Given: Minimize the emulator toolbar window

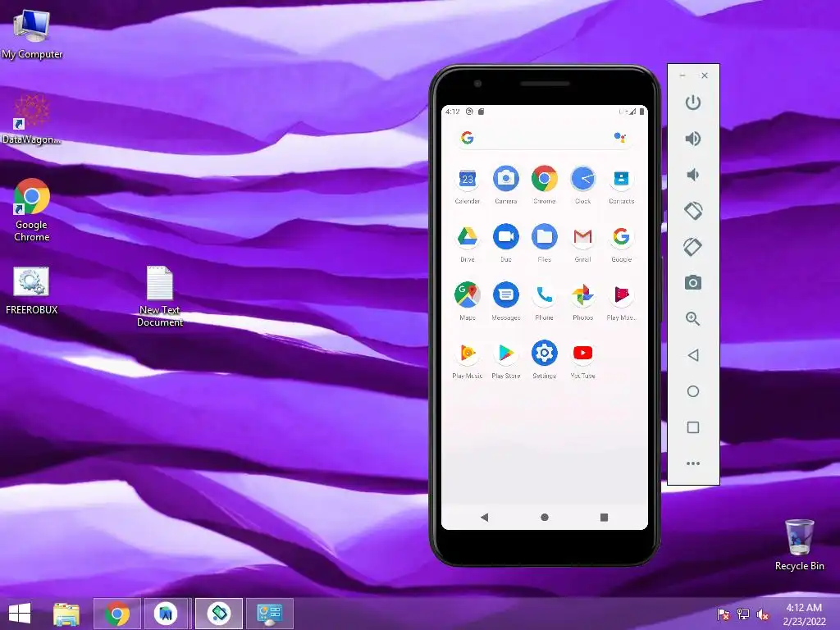Looking at the screenshot, I should 682,75.
